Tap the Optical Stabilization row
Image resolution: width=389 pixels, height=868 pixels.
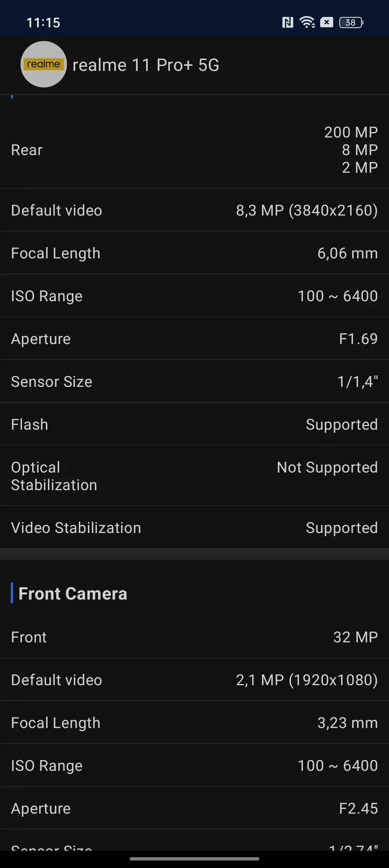(x=194, y=476)
